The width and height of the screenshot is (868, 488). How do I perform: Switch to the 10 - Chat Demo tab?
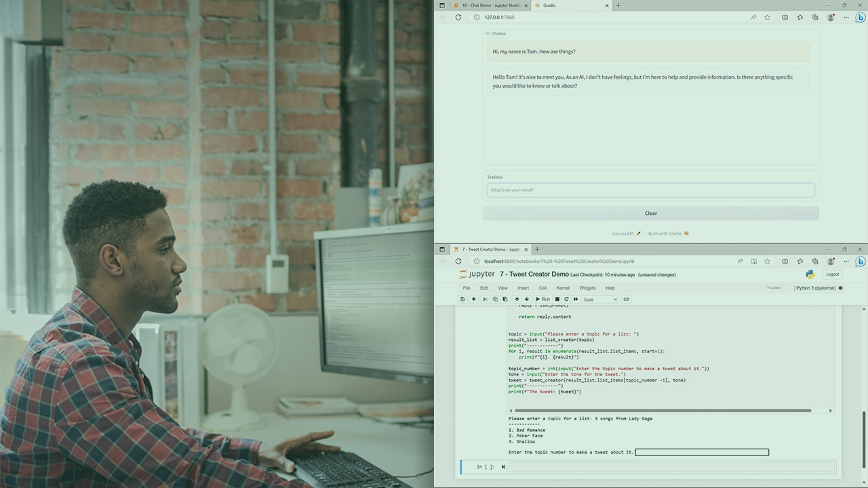pyautogui.click(x=491, y=5)
